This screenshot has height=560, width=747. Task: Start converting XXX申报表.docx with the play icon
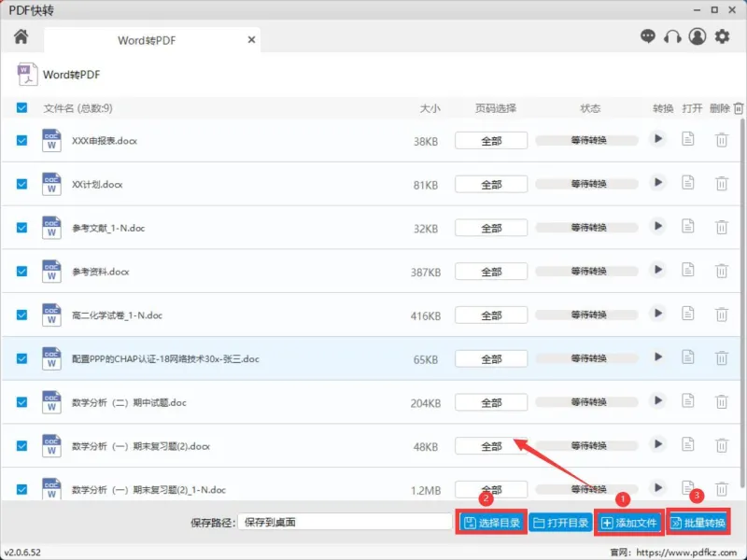[658, 139]
